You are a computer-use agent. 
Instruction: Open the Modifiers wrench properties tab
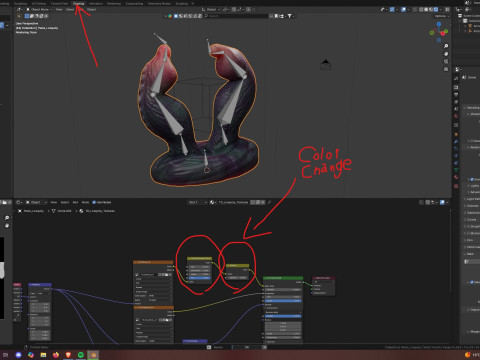456,142
